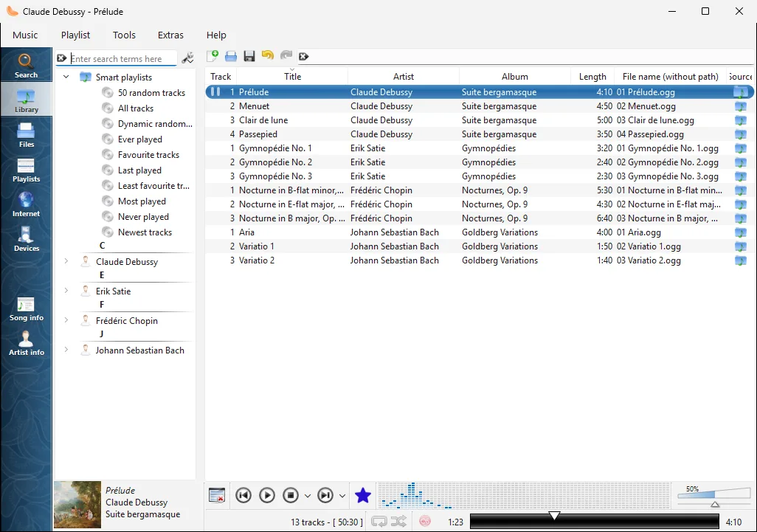Clear the playlist filter field
The image size is (757, 532).
(304, 57)
